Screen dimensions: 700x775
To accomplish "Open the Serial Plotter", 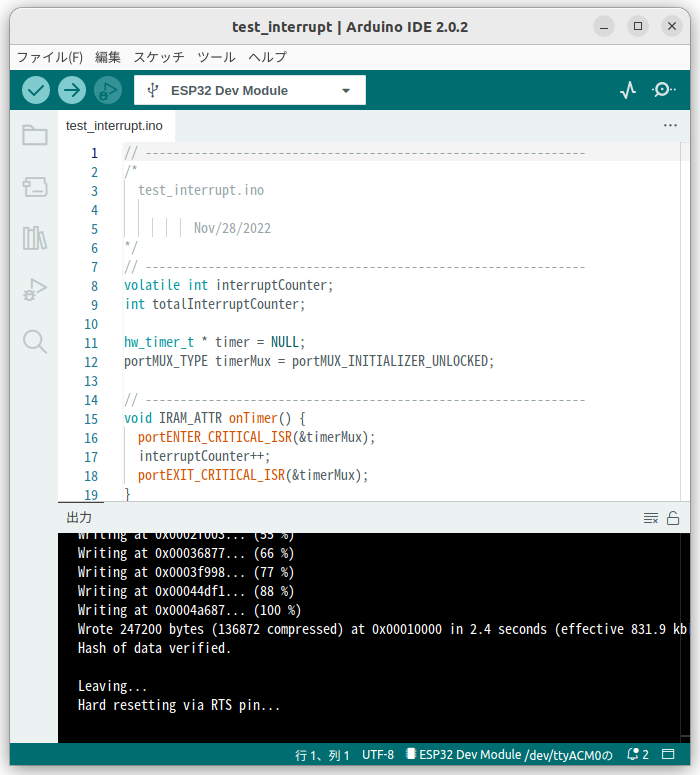I will [628, 90].
